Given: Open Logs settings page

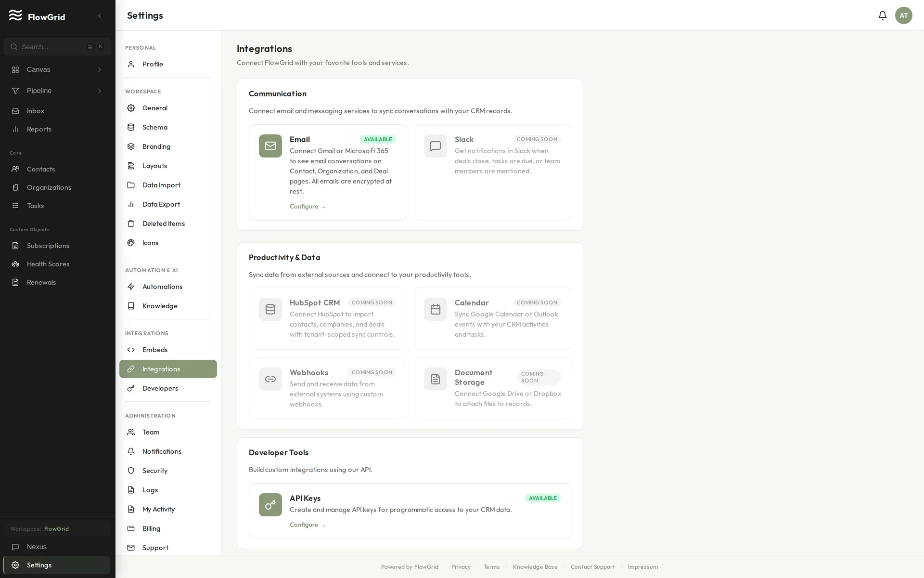Looking at the screenshot, I should pos(168,490).
